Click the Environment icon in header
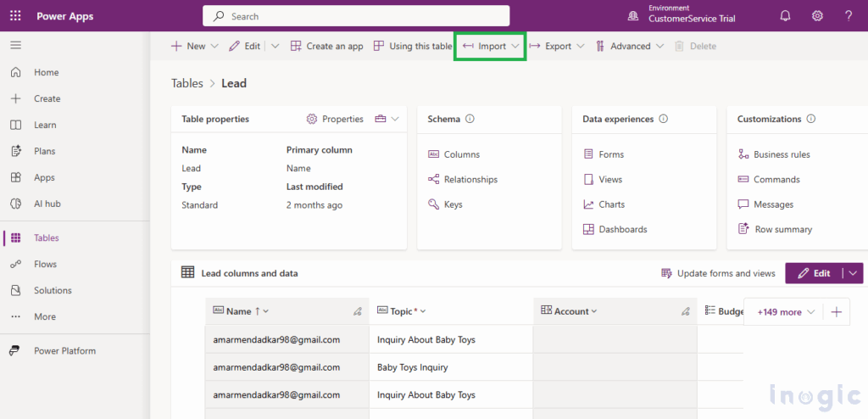The image size is (868, 419). coord(633,16)
